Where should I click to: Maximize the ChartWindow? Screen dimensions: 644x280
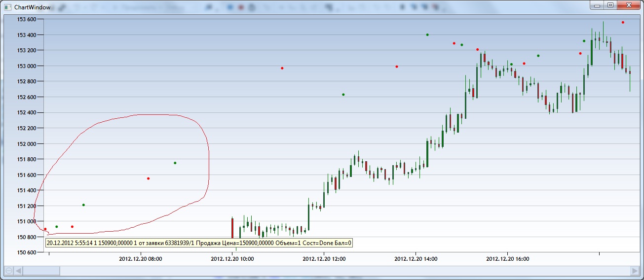pyautogui.click(x=610, y=5)
